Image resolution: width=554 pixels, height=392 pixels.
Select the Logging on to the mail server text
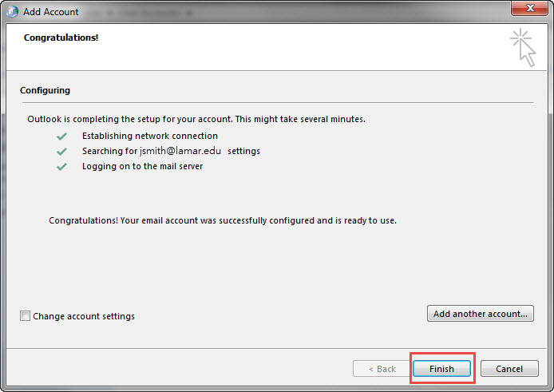coord(142,167)
